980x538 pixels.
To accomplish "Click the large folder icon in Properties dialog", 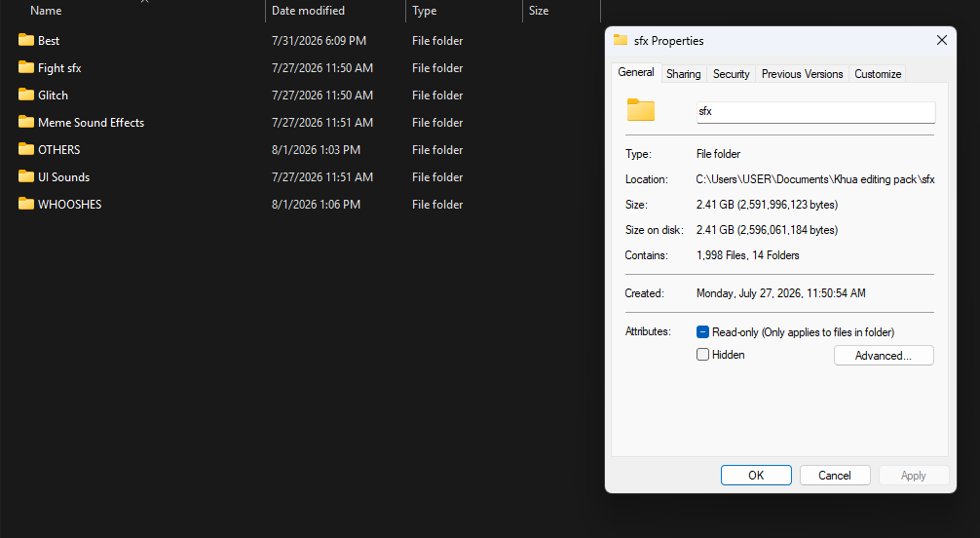I will pyautogui.click(x=641, y=110).
